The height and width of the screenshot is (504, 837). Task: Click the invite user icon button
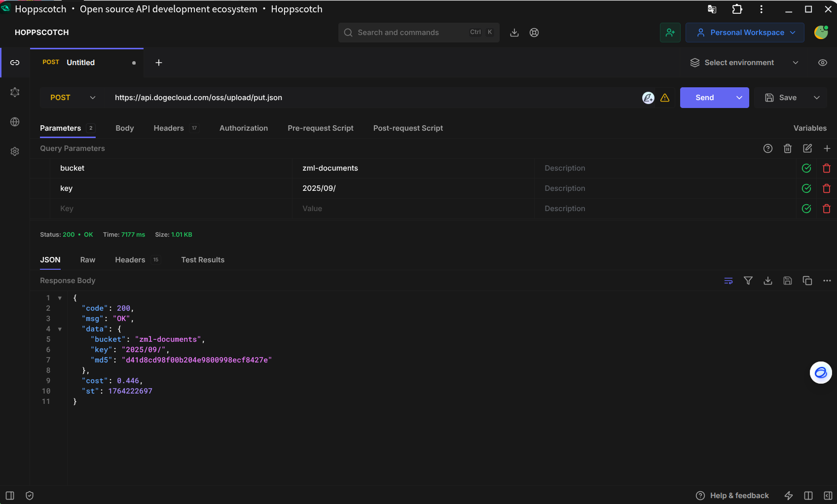coord(670,33)
